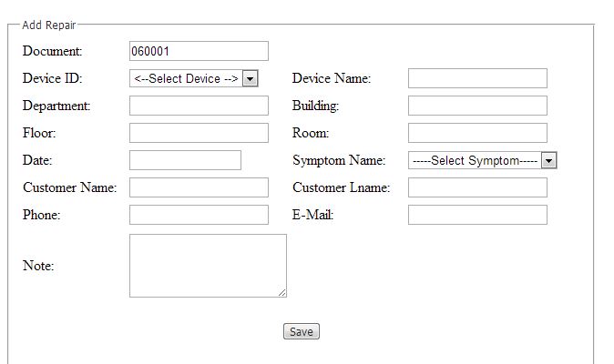The height and width of the screenshot is (364, 614).
Task: Click inside the Note text area
Action: click(208, 265)
